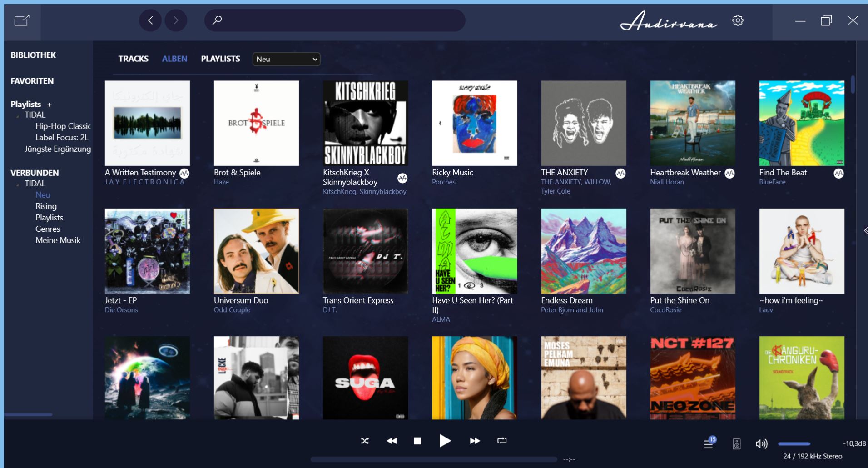Click album title Have U Seen Her? (Part II)
The image size is (868, 468).
473,305
